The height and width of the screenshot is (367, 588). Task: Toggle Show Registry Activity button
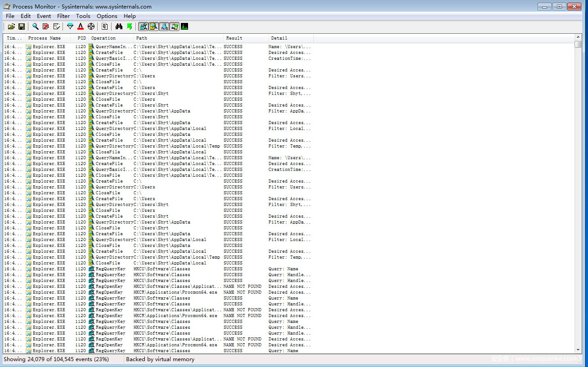click(x=143, y=27)
